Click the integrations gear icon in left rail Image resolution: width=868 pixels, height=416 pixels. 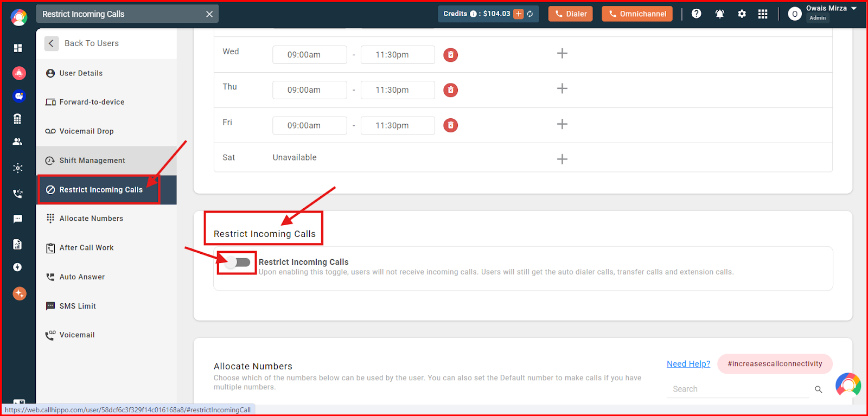pos(18,168)
